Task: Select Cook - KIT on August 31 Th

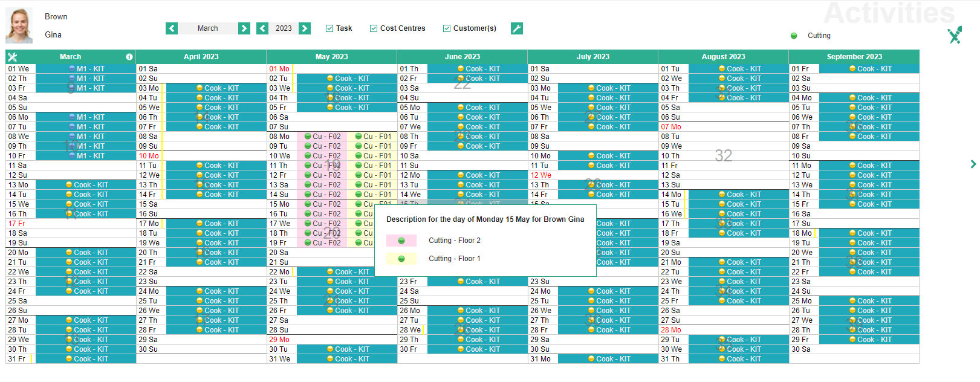Action: pos(739,359)
